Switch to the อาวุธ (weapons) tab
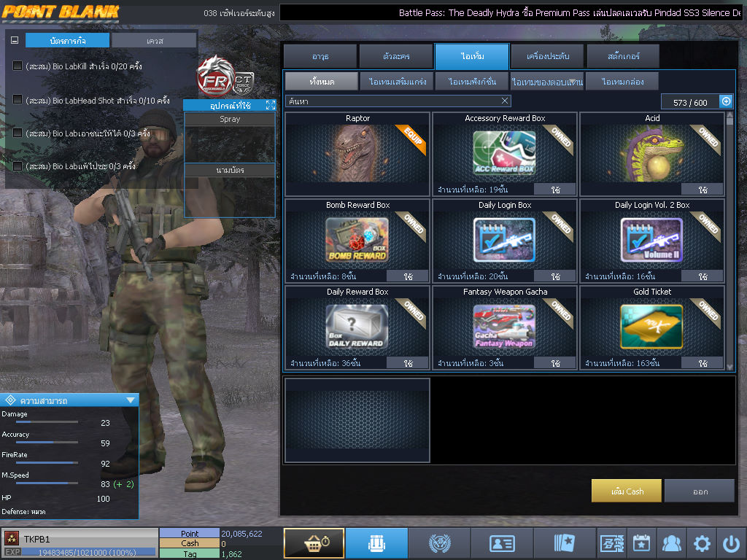Viewport: 747px width, 560px height. coord(320,56)
